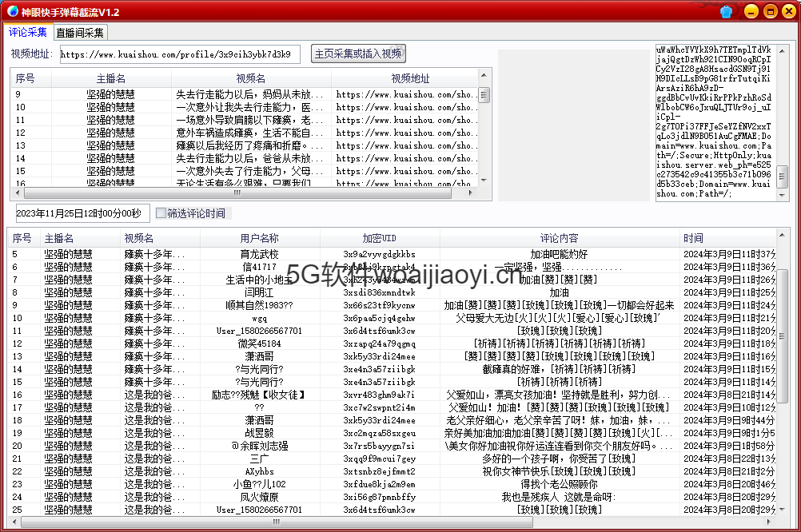Select username 生活中的小地主

click(x=260, y=280)
